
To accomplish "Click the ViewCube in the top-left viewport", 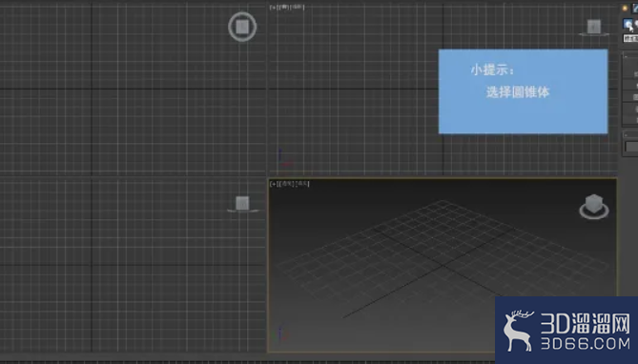I will [242, 27].
